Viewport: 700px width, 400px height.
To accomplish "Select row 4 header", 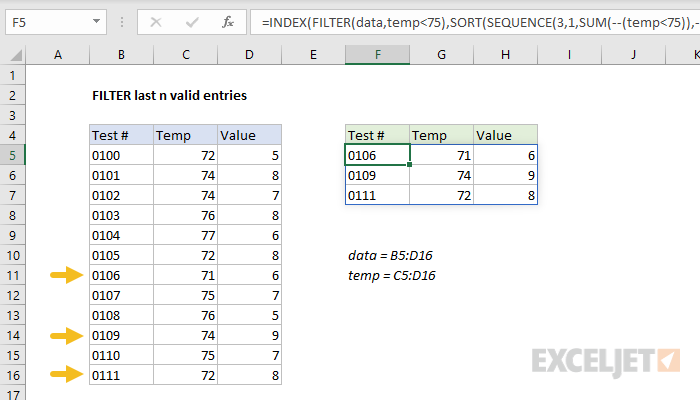I will 12,135.
